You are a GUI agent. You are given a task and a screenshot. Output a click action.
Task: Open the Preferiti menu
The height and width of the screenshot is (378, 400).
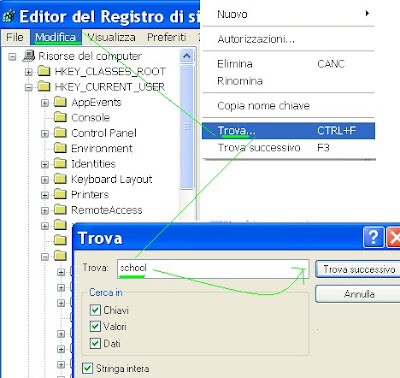167,37
